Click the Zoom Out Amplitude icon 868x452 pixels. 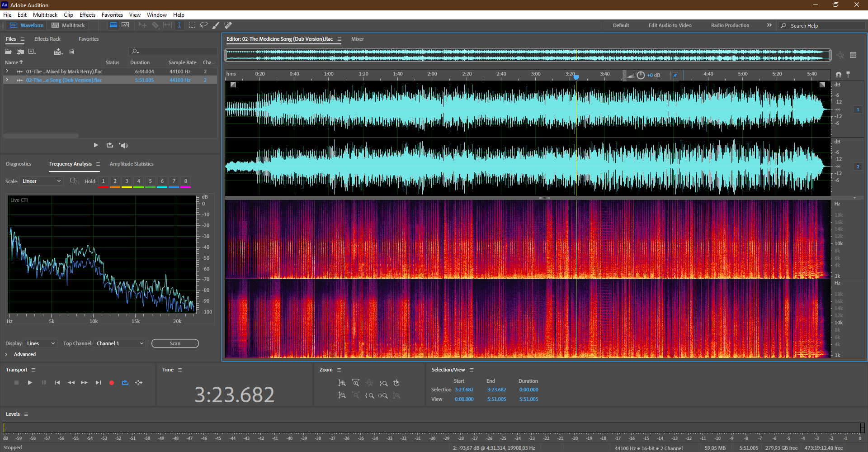[342, 395]
